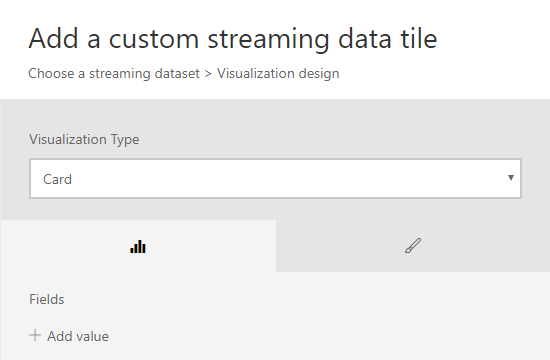Viewport: 550px width, 360px height.
Task: Click the Fields section heading
Action: pos(47,299)
